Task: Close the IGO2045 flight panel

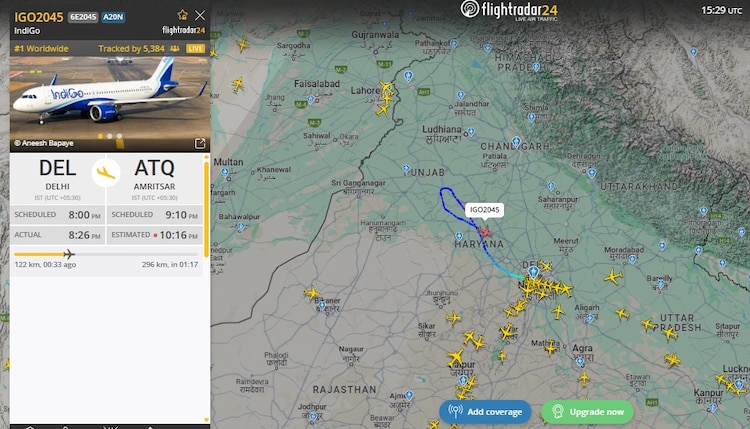Action: [200, 16]
